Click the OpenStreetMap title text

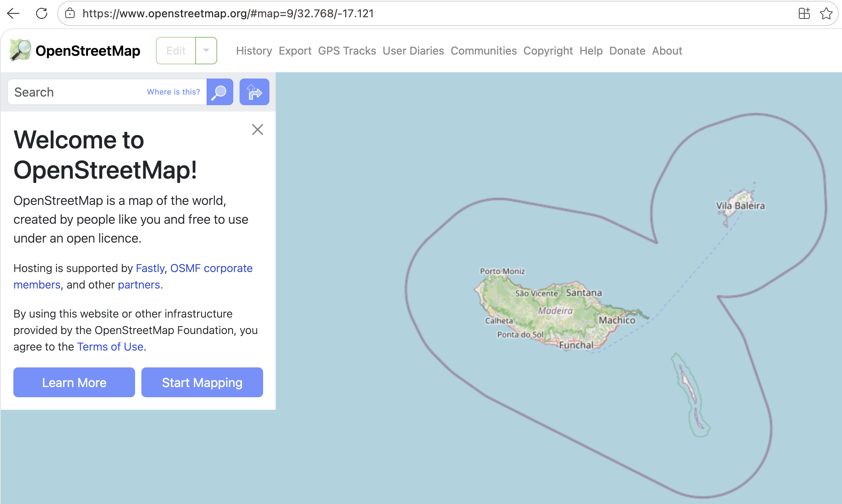pyautogui.click(x=88, y=51)
